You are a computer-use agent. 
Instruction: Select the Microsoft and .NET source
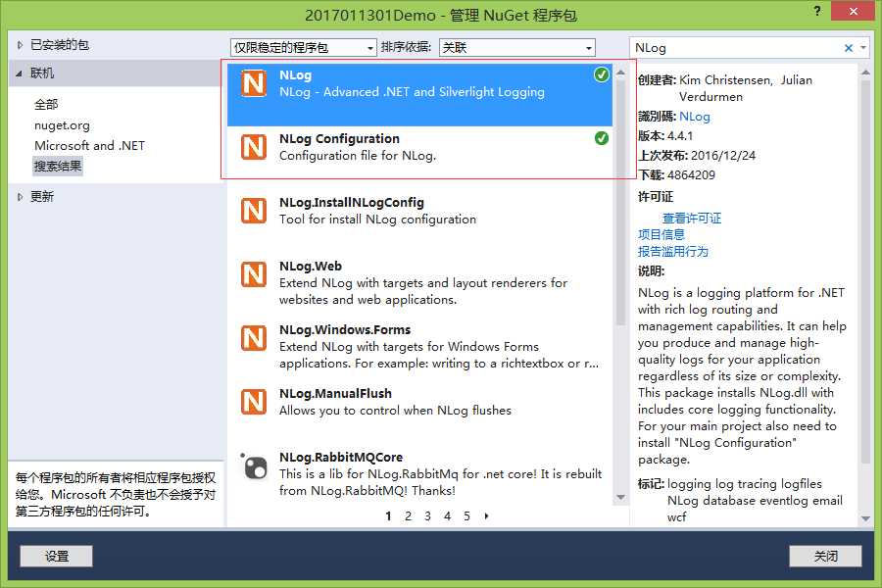(x=89, y=146)
